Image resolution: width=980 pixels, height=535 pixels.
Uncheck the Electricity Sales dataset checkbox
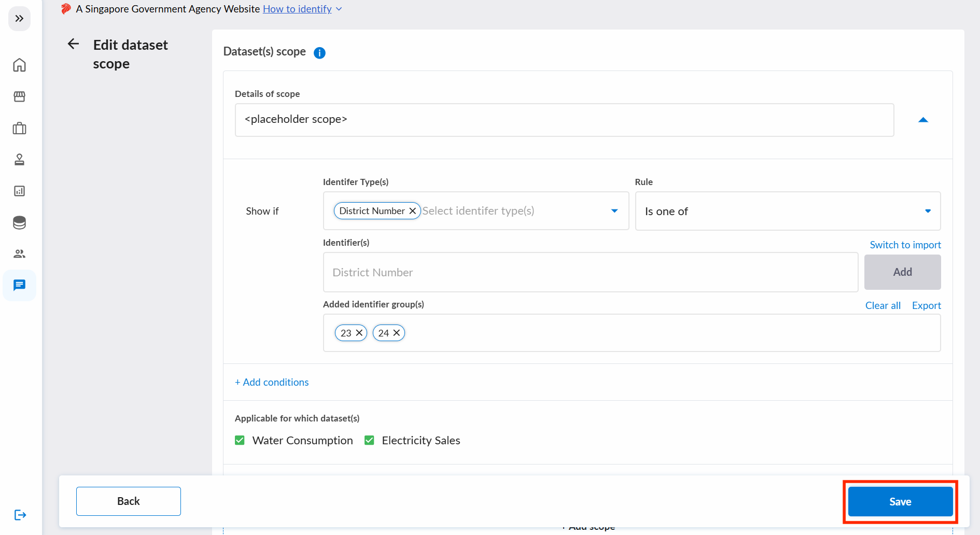coord(369,440)
